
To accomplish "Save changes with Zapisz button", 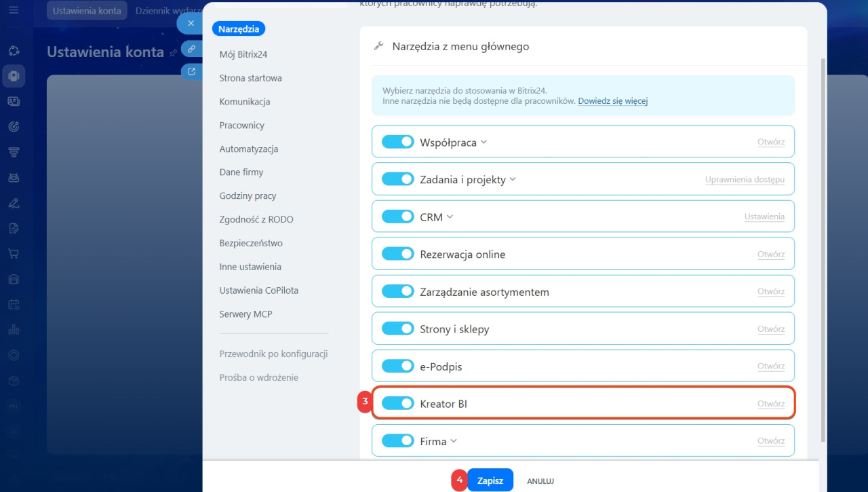I will (490, 480).
